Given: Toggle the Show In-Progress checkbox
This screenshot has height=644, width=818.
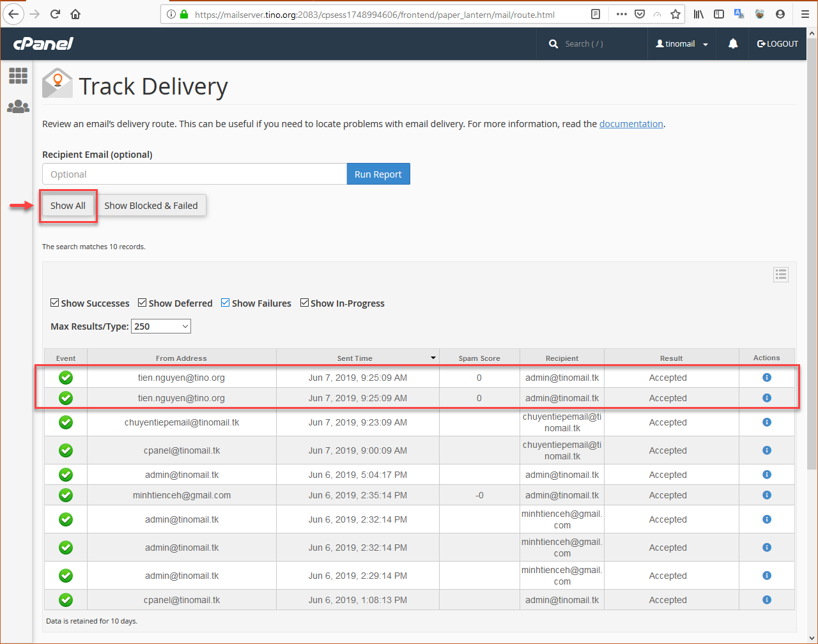Looking at the screenshot, I should (305, 303).
